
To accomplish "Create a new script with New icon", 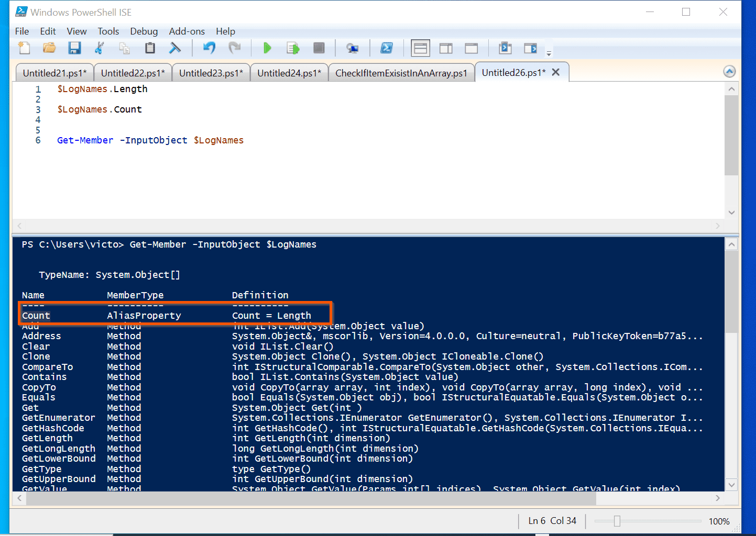I will 24,48.
